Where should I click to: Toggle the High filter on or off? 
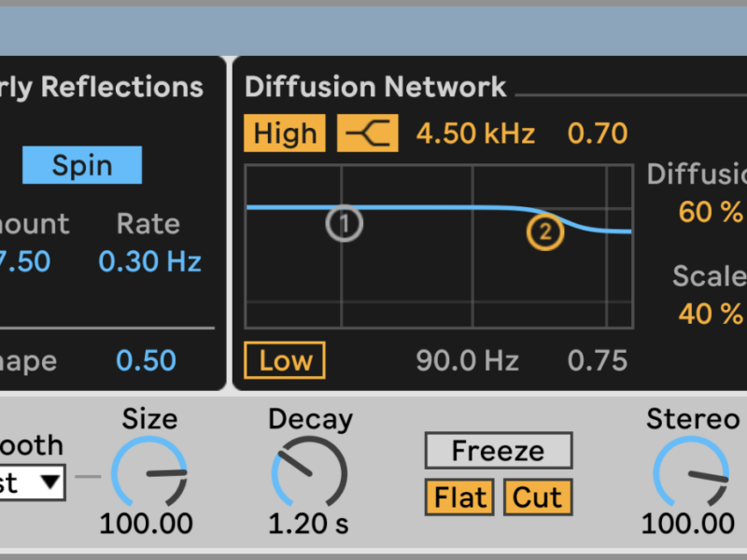(x=285, y=133)
